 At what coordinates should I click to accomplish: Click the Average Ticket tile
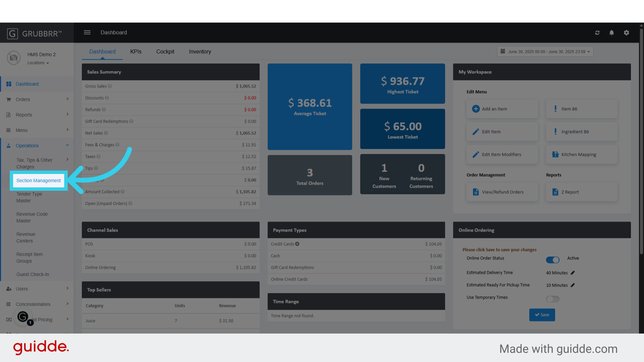(310, 107)
